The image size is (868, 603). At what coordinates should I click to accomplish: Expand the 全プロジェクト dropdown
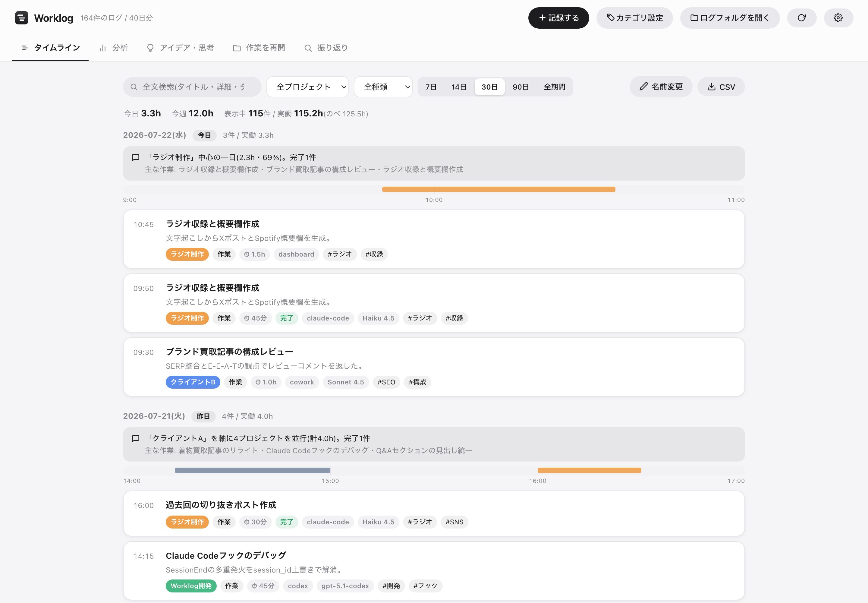[x=308, y=87]
